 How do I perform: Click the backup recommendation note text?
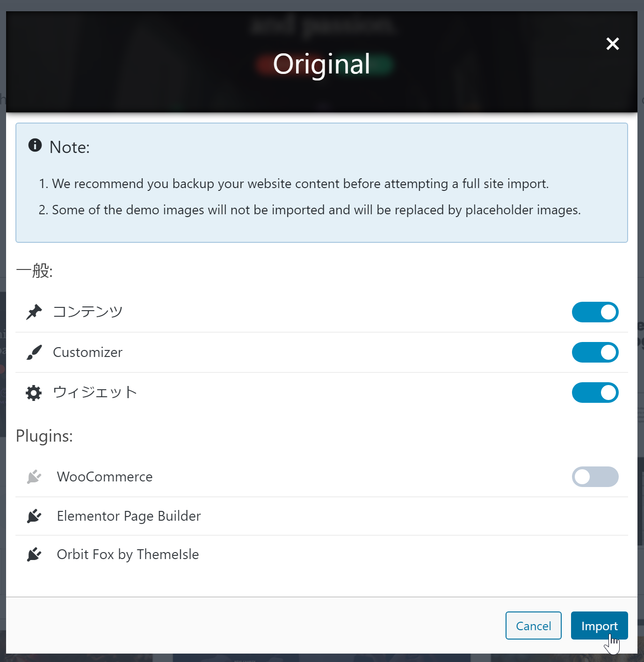[300, 184]
